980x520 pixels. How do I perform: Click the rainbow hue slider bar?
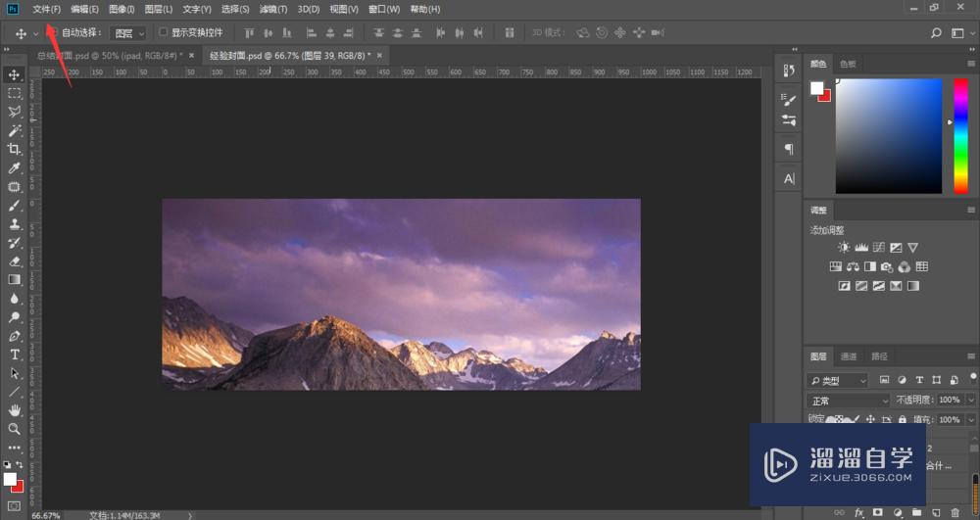(960, 136)
